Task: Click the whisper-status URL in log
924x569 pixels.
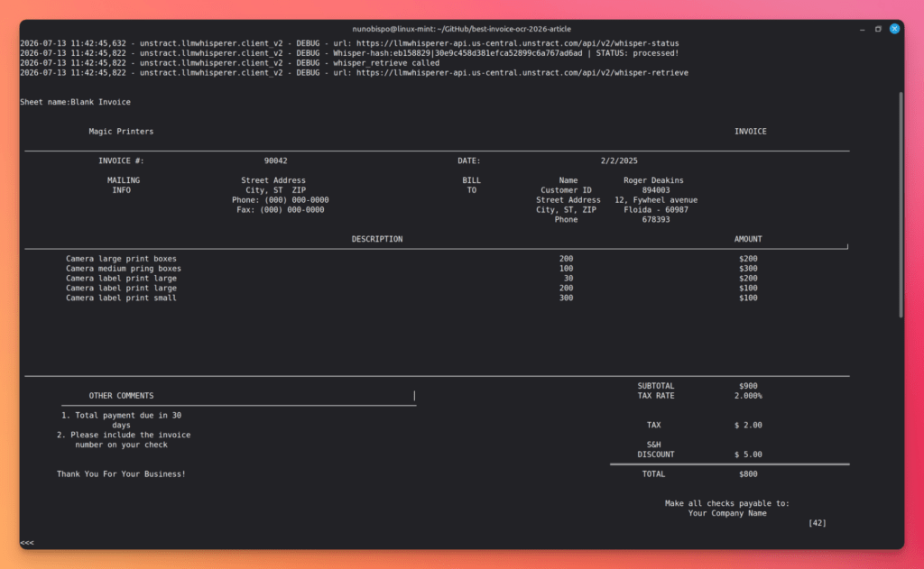Action: tap(517, 43)
